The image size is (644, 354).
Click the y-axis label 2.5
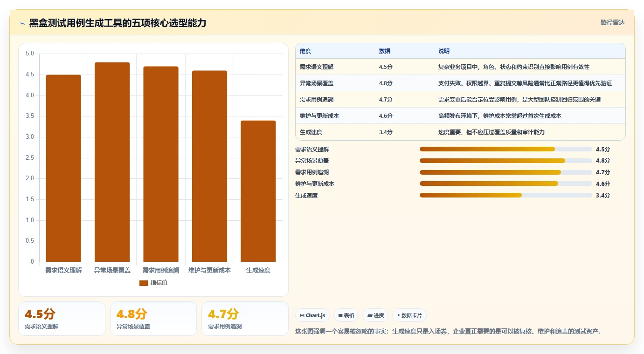pyautogui.click(x=30, y=158)
